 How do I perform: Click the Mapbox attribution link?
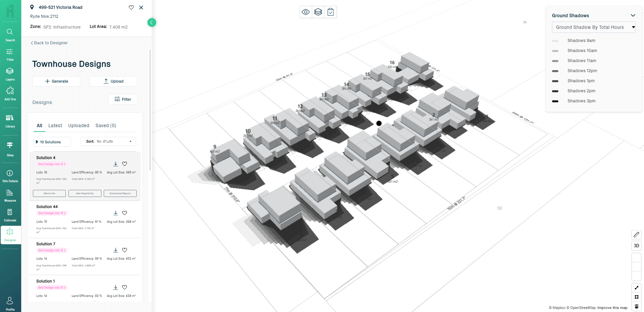557,308
